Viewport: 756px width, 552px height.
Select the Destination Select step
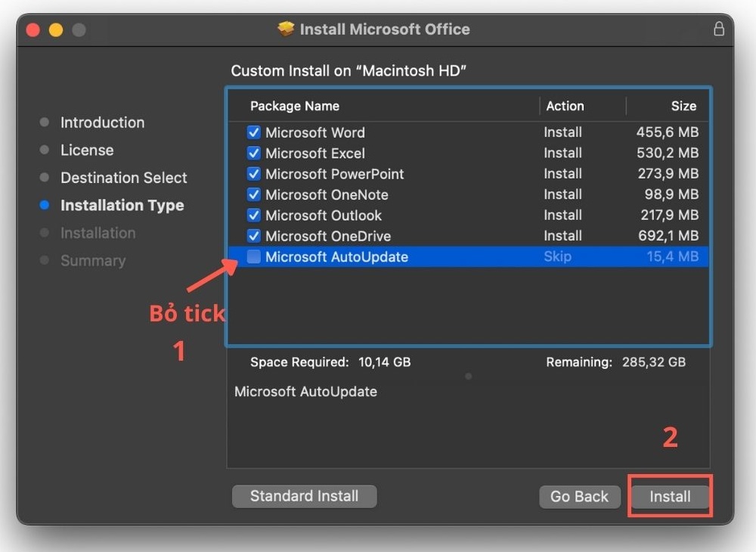(x=123, y=178)
